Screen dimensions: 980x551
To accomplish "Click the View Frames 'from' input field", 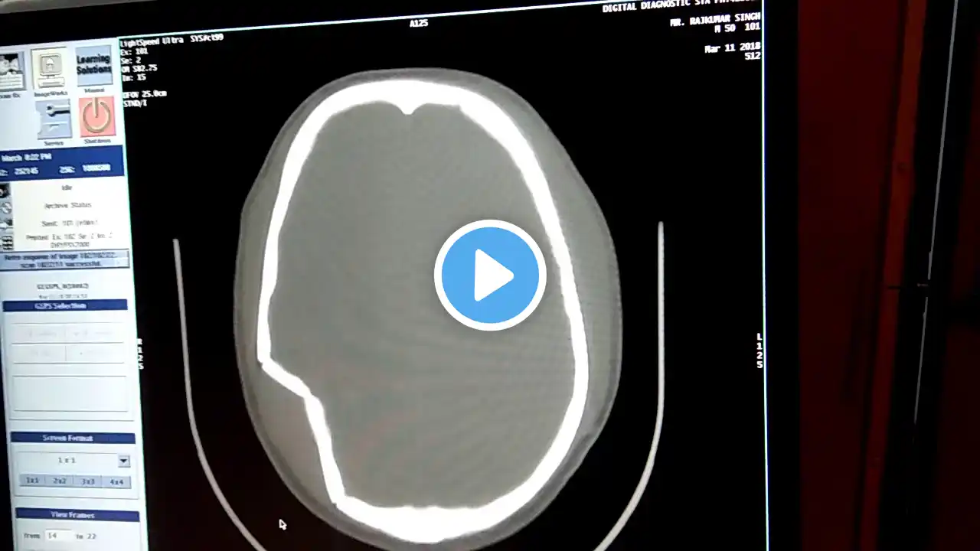I will tap(57, 536).
